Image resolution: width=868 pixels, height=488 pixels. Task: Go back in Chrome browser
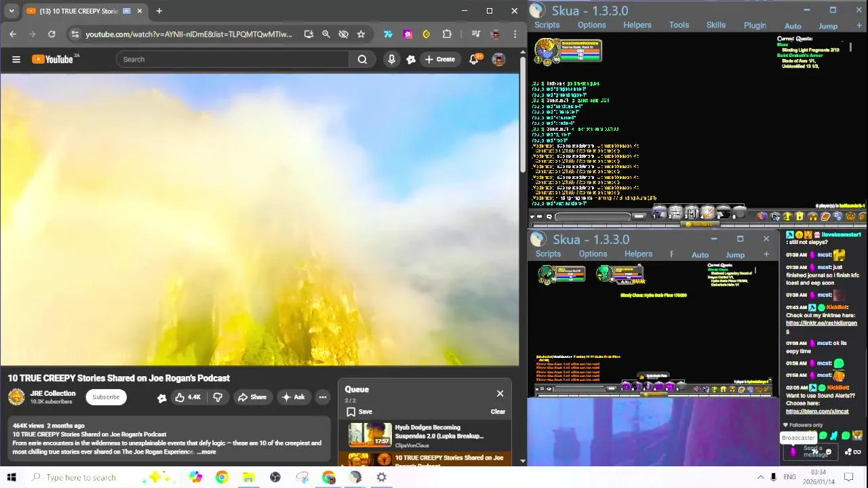pos(13,34)
